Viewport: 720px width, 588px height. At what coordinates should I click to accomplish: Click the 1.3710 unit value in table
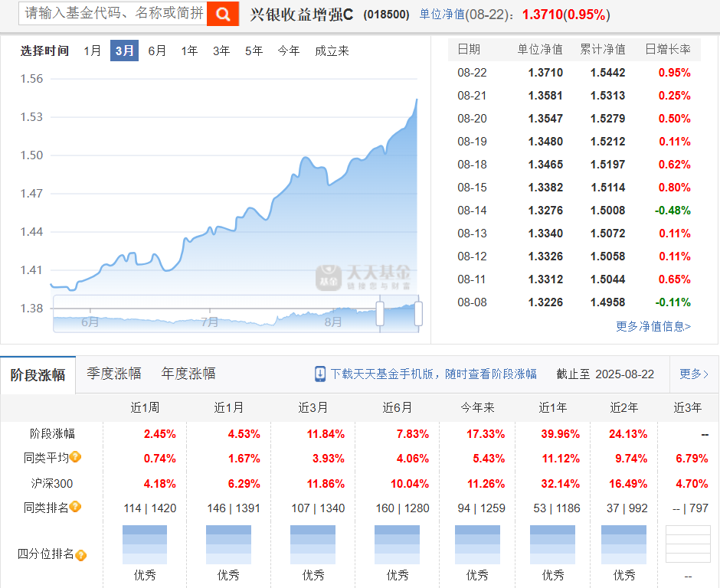pyautogui.click(x=545, y=73)
